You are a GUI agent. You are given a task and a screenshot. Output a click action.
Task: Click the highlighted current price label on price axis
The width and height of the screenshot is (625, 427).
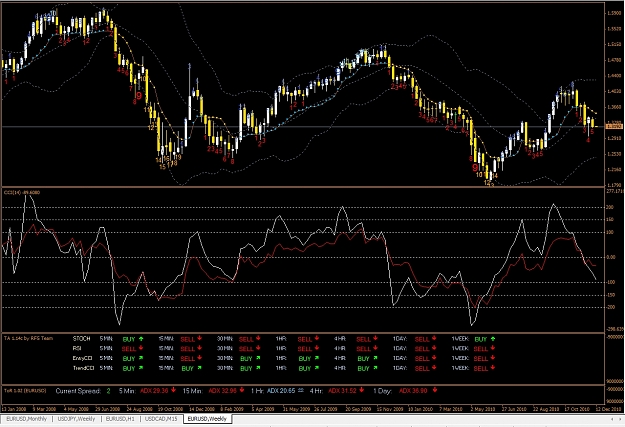pos(614,126)
